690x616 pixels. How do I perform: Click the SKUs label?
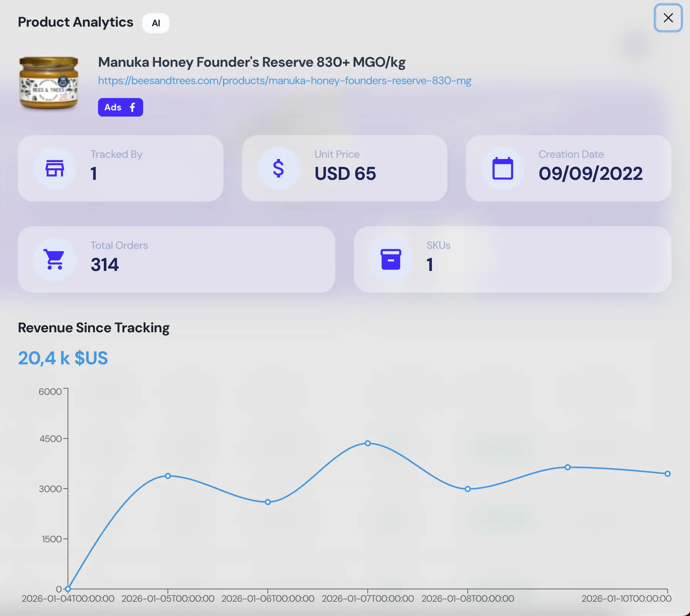click(x=438, y=245)
